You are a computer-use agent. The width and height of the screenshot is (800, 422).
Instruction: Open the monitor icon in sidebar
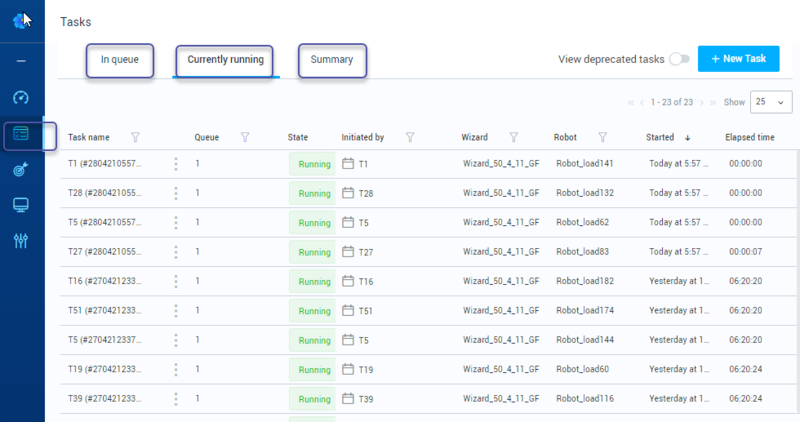tap(21, 205)
